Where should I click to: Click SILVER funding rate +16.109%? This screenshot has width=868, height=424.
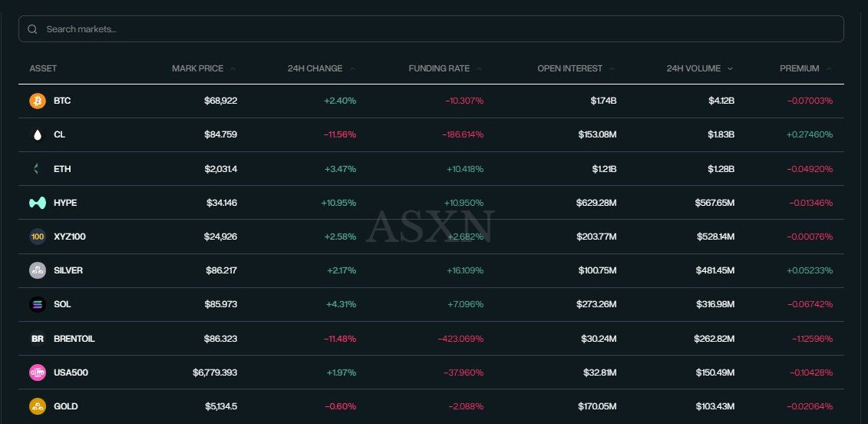tap(465, 270)
